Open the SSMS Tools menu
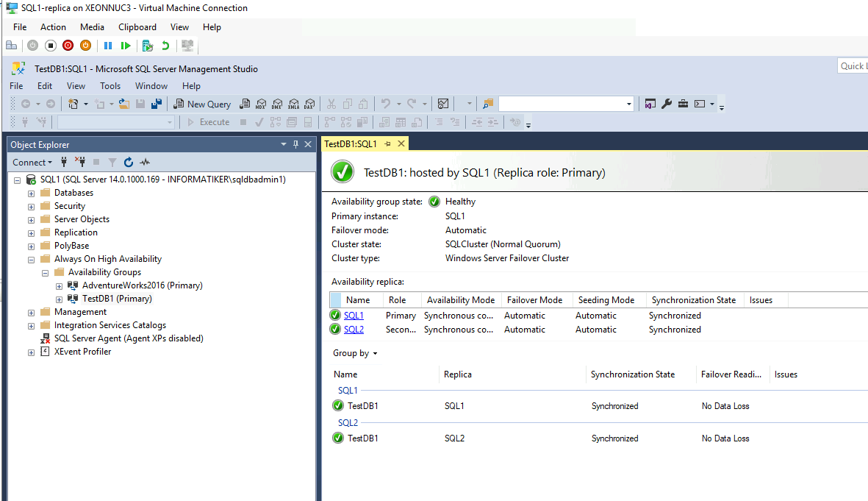Screen dimensions: 868x501 (x=110, y=86)
